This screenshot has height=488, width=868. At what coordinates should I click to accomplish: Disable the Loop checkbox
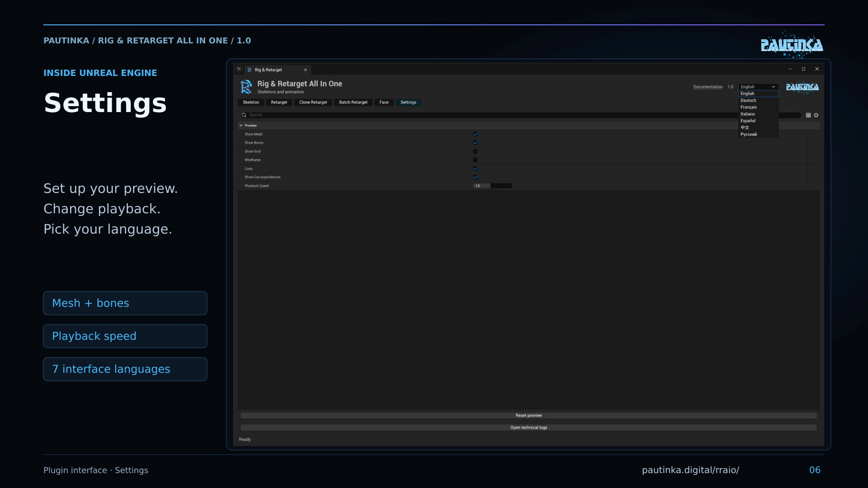coord(475,169)
